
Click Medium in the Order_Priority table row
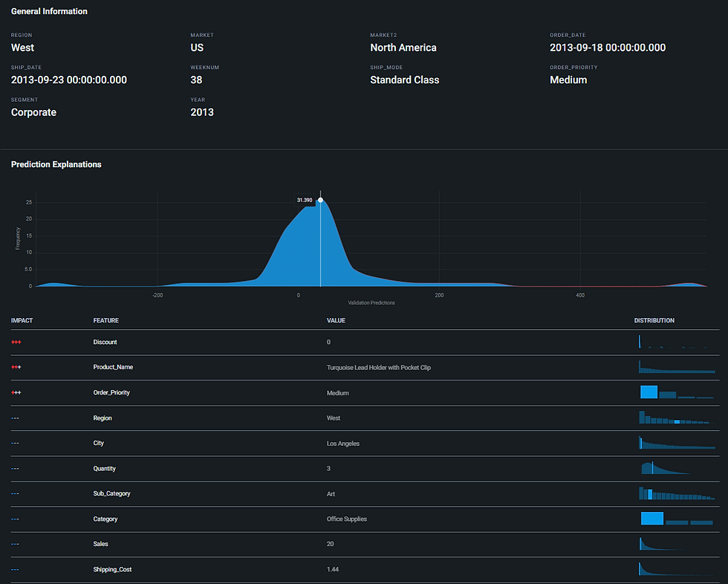click(337, 393)
